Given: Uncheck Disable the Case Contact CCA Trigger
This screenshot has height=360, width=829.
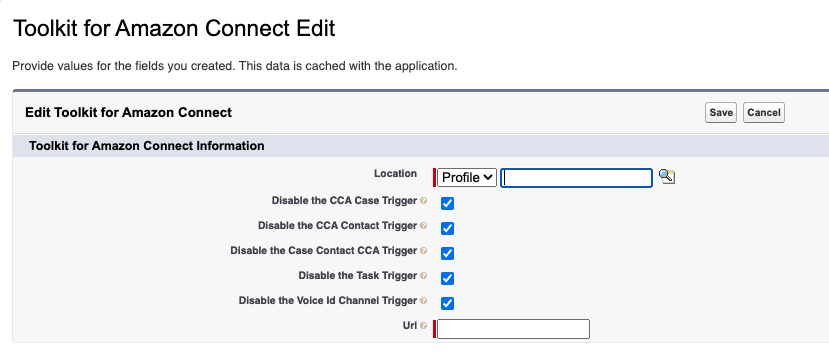Looking at the screenshot, I should point(447,253).
